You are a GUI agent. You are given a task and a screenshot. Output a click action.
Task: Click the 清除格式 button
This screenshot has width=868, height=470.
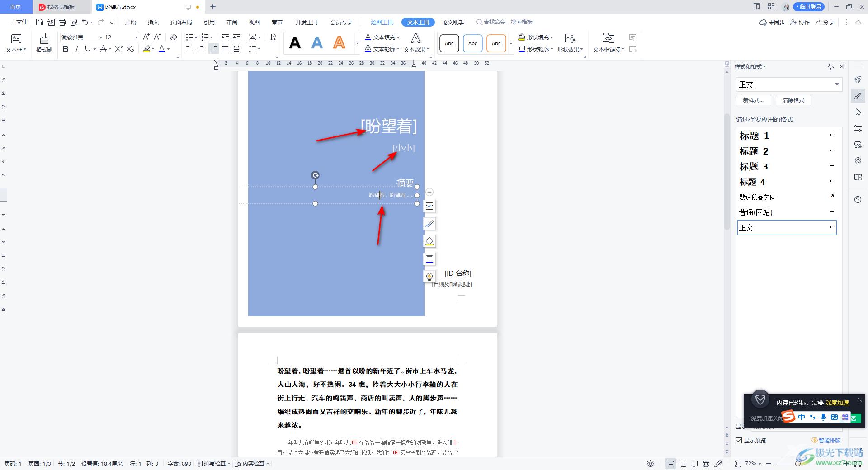793,100
